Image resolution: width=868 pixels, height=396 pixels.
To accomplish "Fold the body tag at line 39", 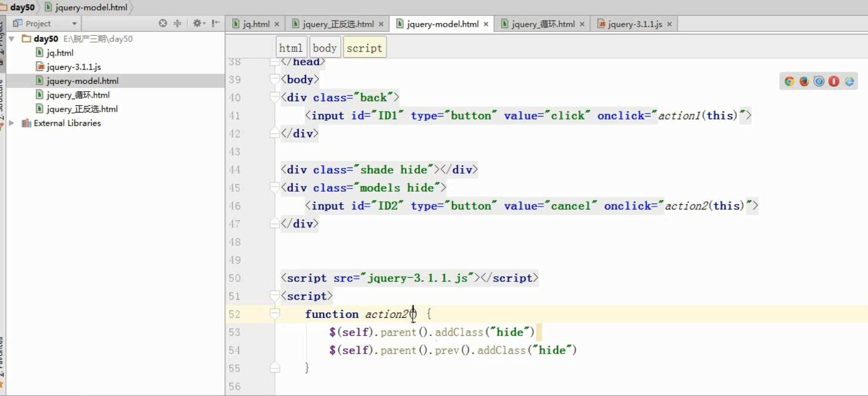I will tap(274, 79).
